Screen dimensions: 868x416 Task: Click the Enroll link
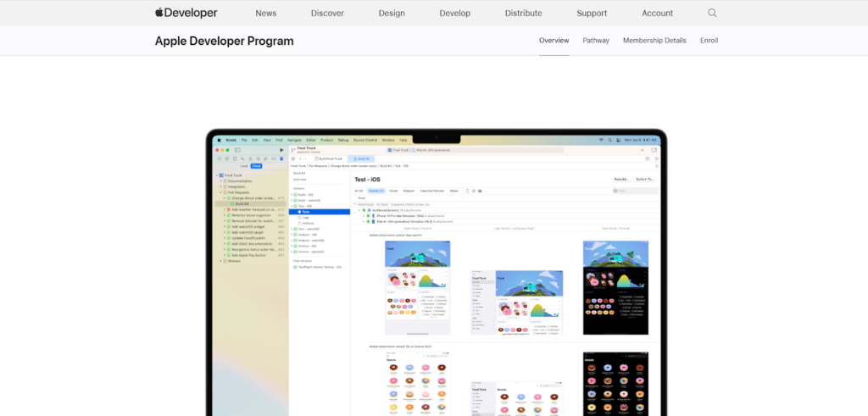click(x=709, y=41)
